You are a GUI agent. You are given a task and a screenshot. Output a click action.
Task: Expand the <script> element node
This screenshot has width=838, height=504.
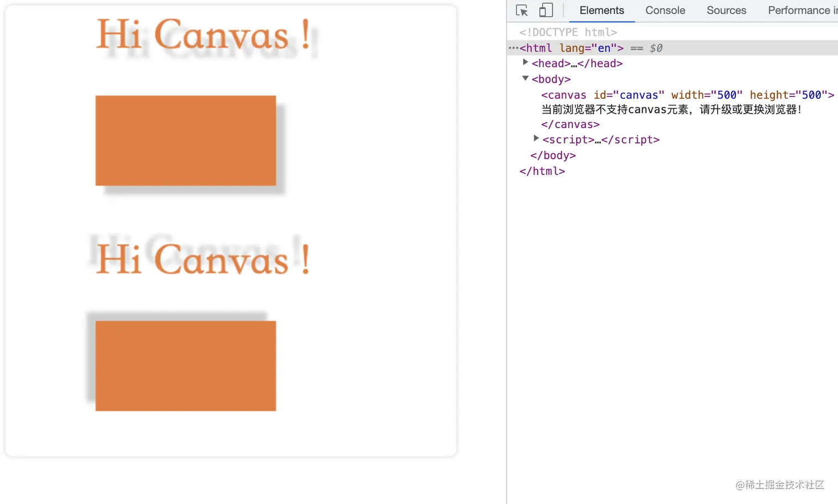pos(535,138)
